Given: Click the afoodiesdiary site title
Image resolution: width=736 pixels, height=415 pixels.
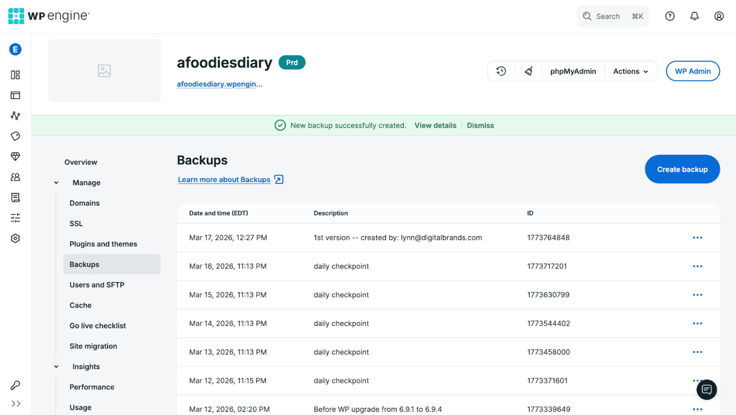Looking at the screenshot, I should click(224, 62).
